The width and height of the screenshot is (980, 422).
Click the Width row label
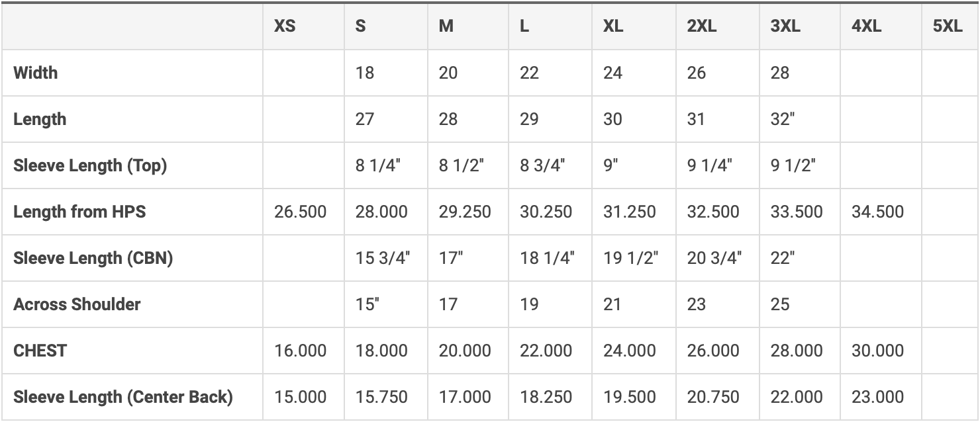click(36, 73)
